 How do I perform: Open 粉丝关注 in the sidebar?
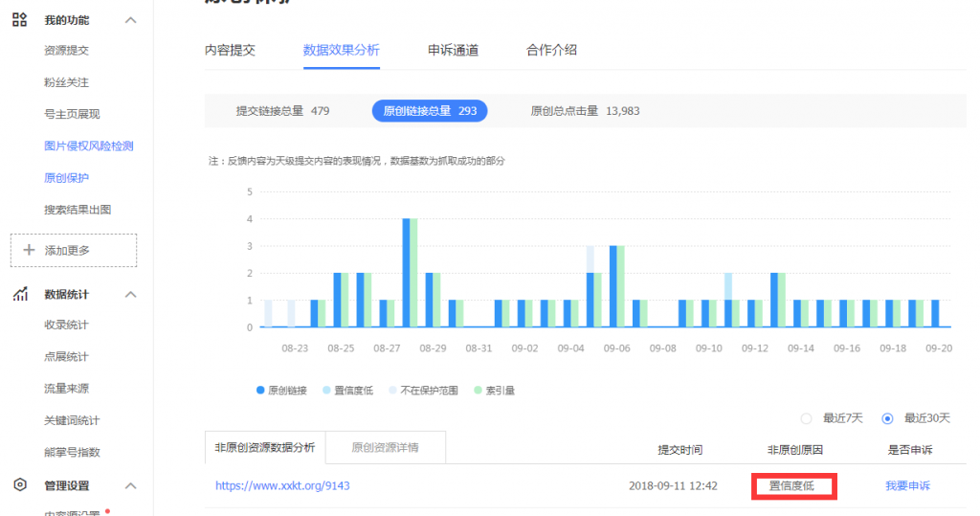coord(66,82)
